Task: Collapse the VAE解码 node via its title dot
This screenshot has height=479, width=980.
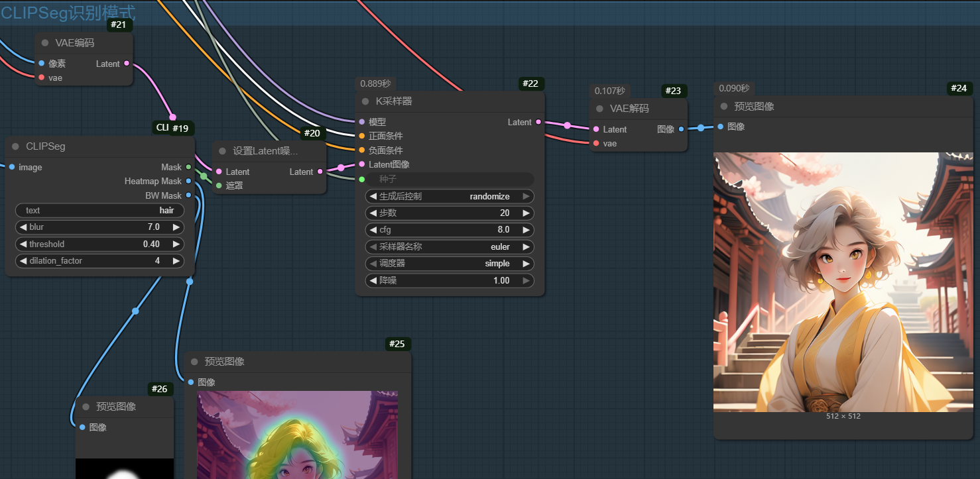Action: tap(599, 109)
